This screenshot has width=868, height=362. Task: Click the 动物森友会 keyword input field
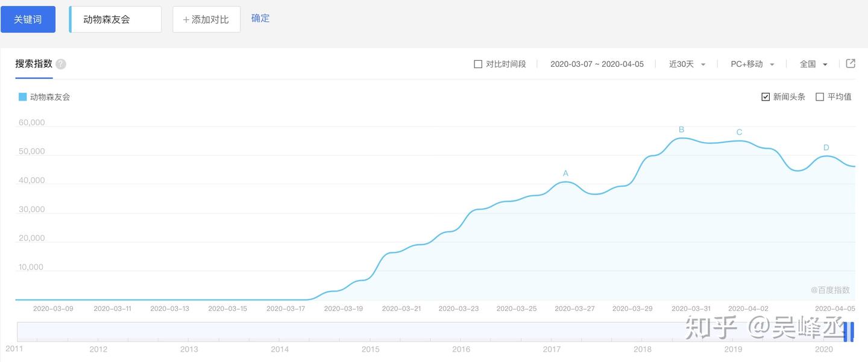(116, 19)
